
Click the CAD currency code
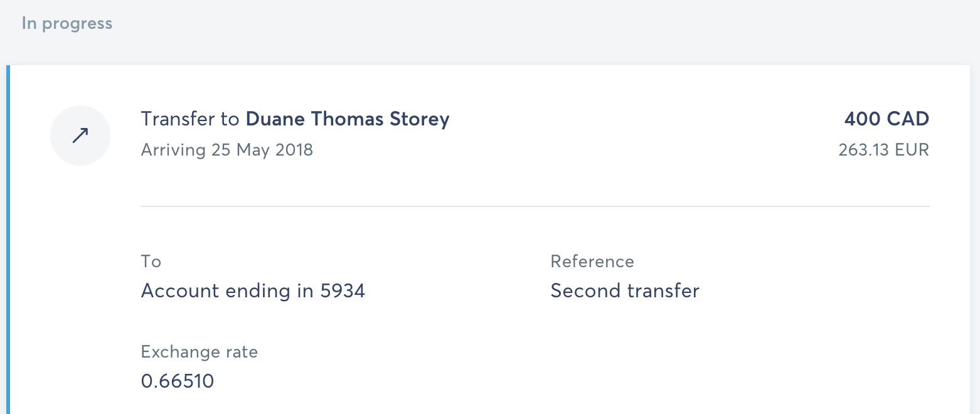pos(909,119)
